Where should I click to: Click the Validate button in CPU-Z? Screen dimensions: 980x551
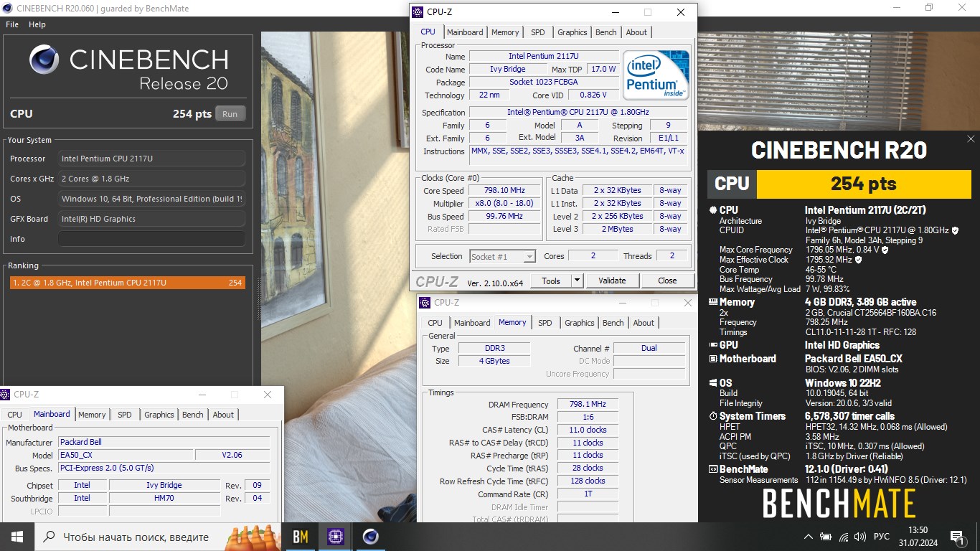click(612, 281)
